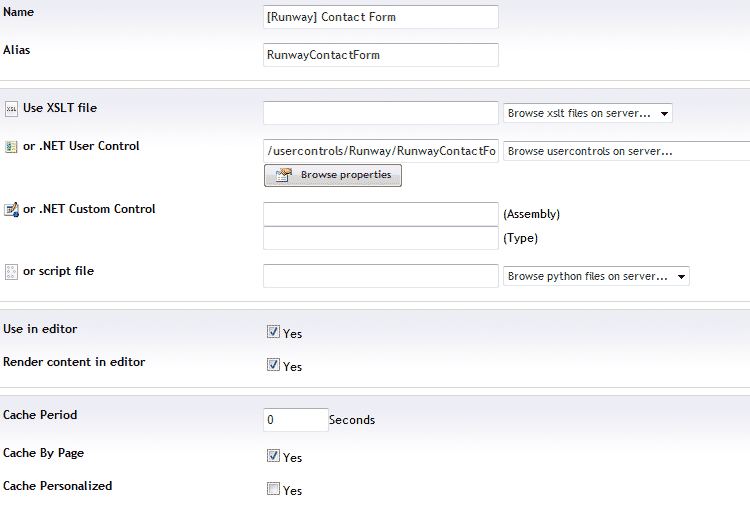Select the .NET User Control path field
The width and height of the screenshot is (750, 510).
click(x=381, y=151)
